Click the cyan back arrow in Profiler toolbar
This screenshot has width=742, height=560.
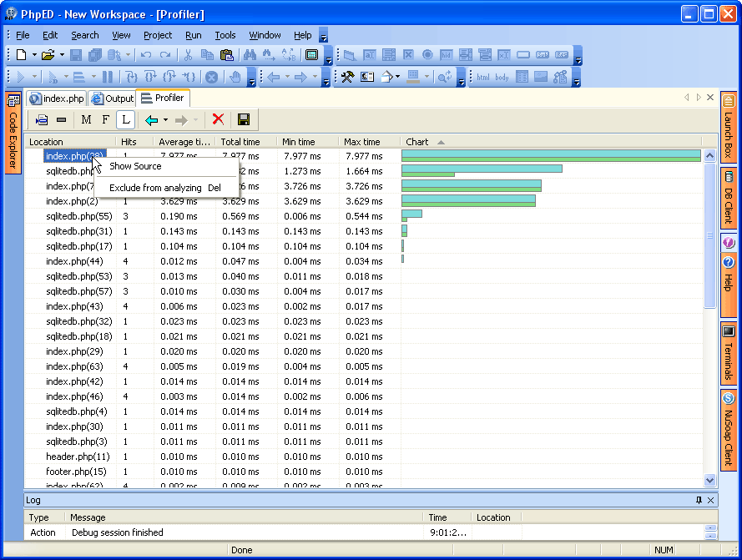click(x=151, y=119)
